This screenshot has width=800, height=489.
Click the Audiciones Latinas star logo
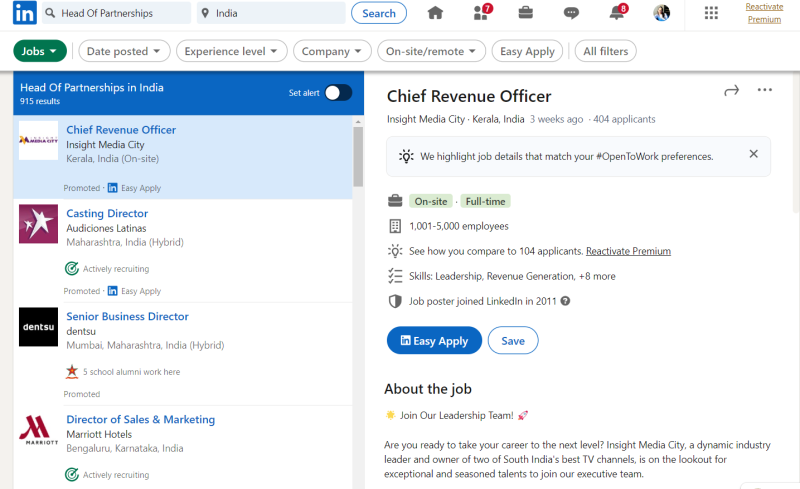[38, 224]
